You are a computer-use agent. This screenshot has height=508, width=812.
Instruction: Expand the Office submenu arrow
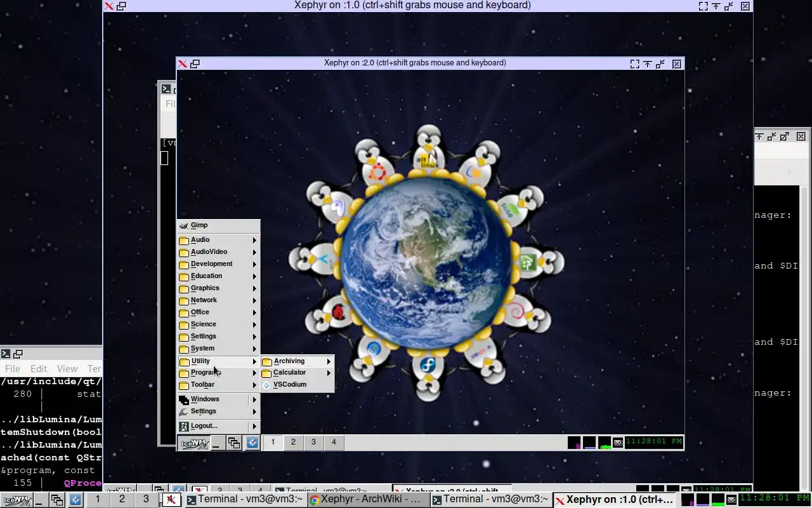tap(254, 312)
